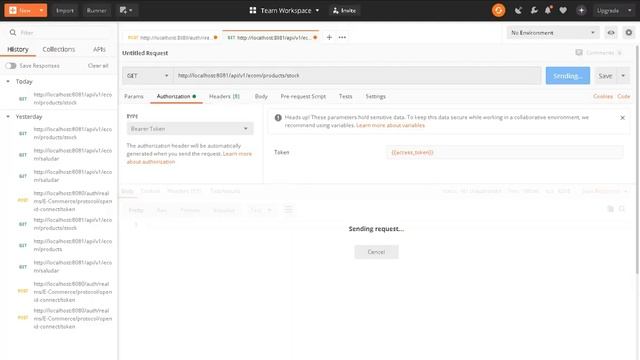Dismiss the Heads up banner with X

tap(622, 118)
